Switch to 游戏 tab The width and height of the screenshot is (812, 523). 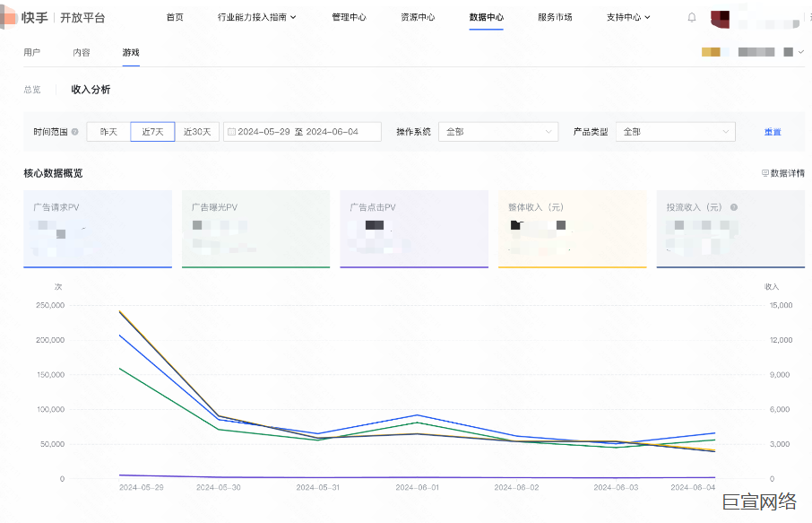click(131, 52)
